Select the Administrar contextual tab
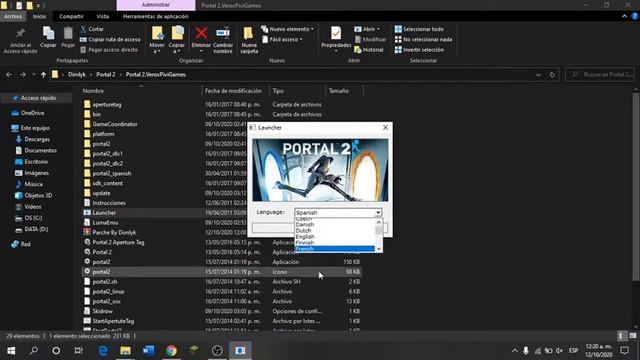 pos(156,5)
